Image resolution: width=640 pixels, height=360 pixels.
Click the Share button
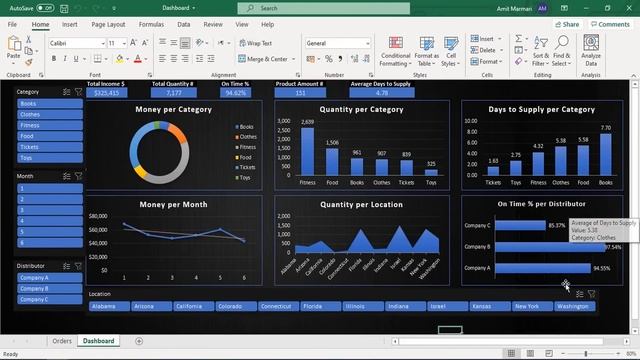[x=567, y=24]
